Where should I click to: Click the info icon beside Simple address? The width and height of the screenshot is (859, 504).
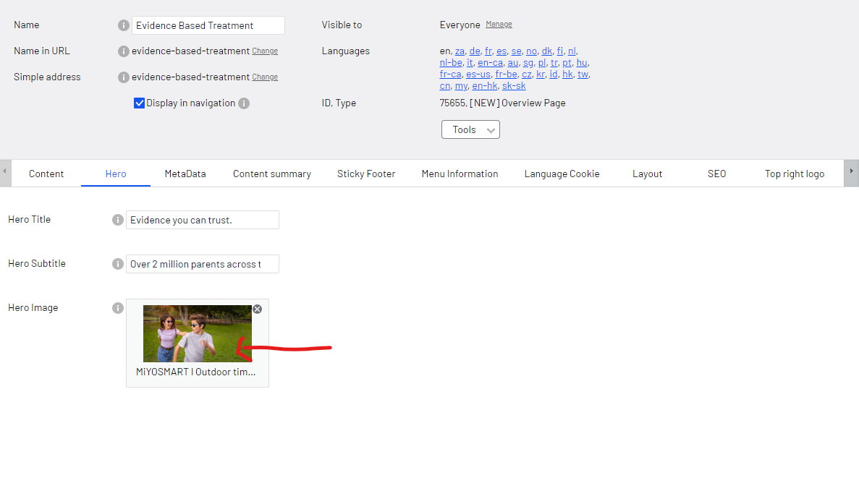[x=124, y=77]
